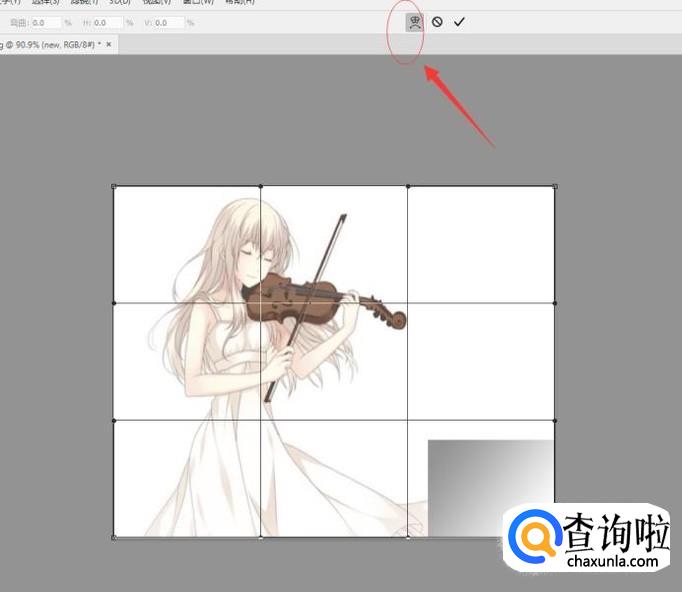
Task: Click the V distortion value field
Action: click(x=169, y=23)
